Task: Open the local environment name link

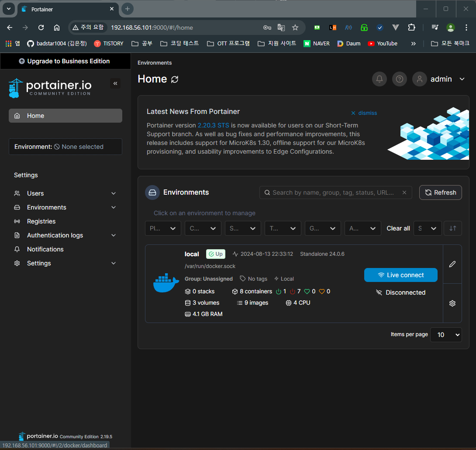Action: point(192,254)
